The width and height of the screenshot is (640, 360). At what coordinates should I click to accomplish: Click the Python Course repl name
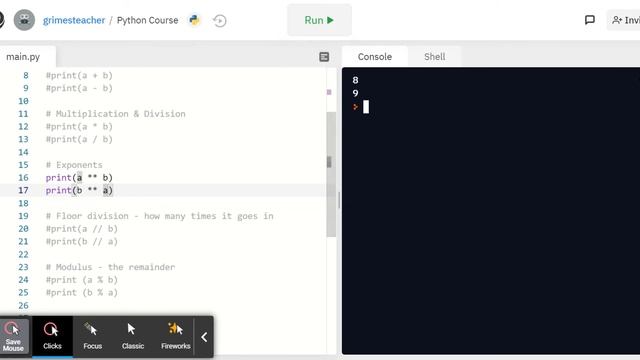pos(147,20)
